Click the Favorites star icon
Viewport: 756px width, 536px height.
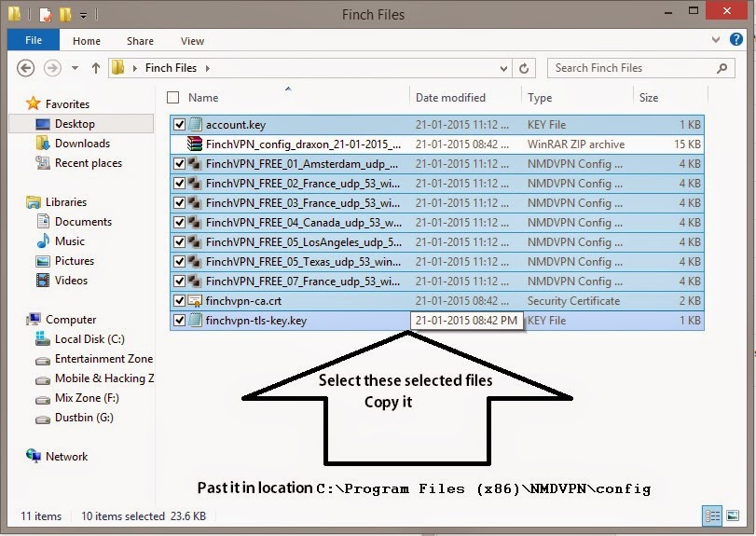click(34, 103)
